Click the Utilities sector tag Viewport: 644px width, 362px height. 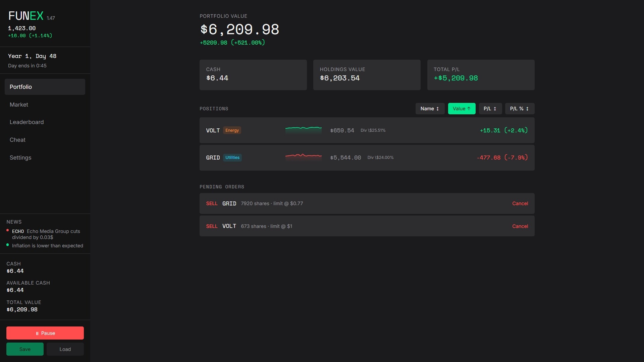coord(232,158)
